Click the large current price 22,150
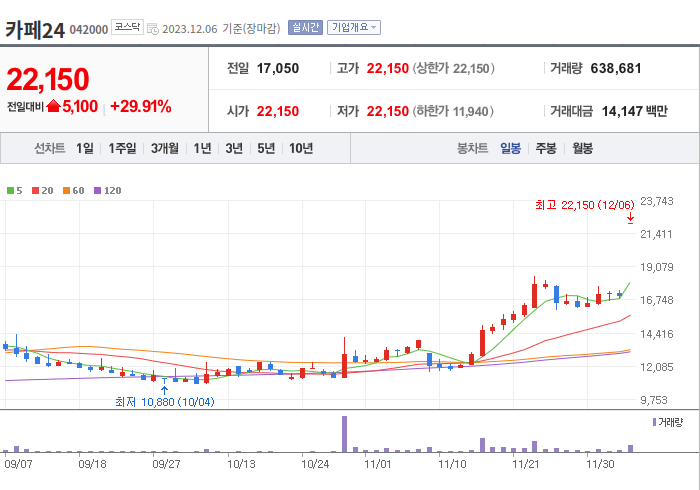 click(x=48, y=79)
